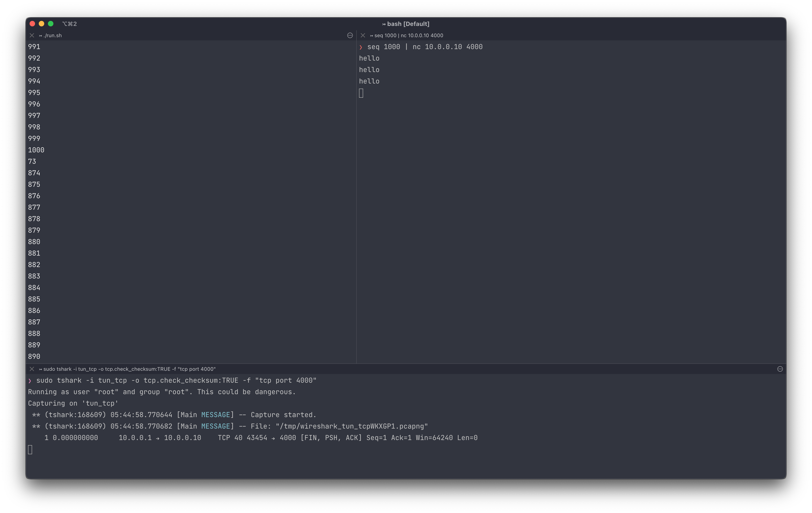Click the bash [Default] window title
The image size is (812, 513).
(x=406, y=24)
